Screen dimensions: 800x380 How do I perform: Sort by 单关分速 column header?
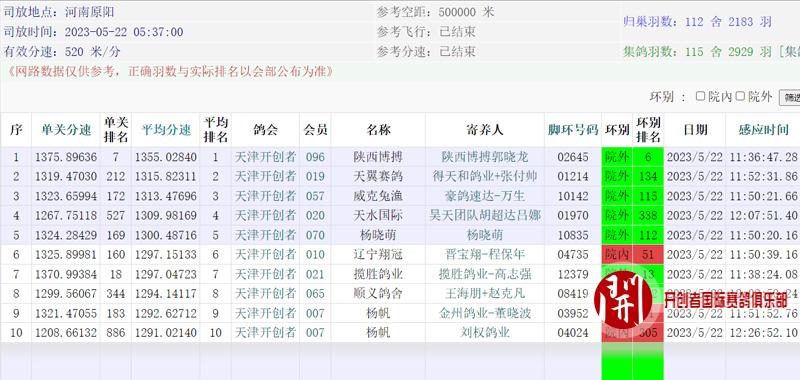(x=66, y=130)
